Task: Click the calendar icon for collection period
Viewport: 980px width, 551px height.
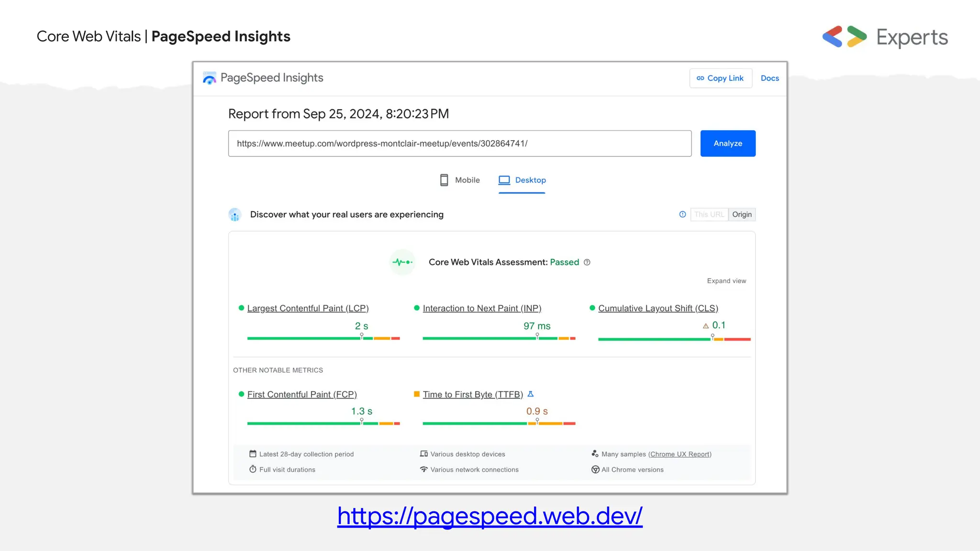Action: click(253, 453)
